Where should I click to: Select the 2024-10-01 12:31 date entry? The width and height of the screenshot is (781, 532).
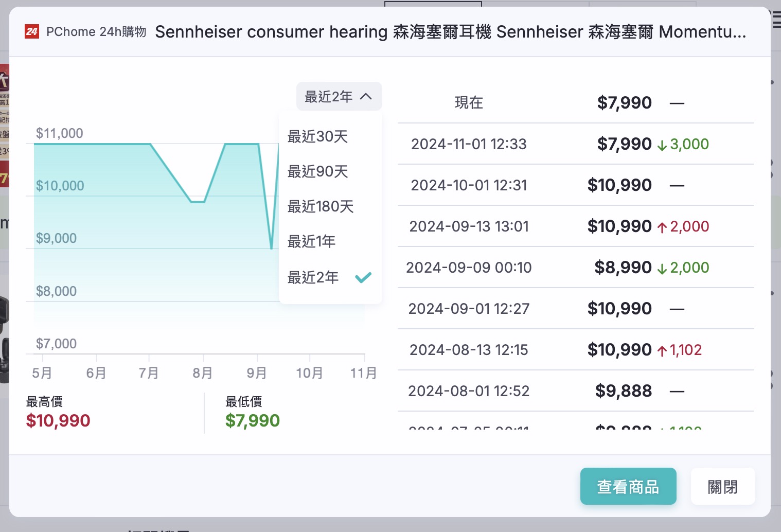(469, 185)
